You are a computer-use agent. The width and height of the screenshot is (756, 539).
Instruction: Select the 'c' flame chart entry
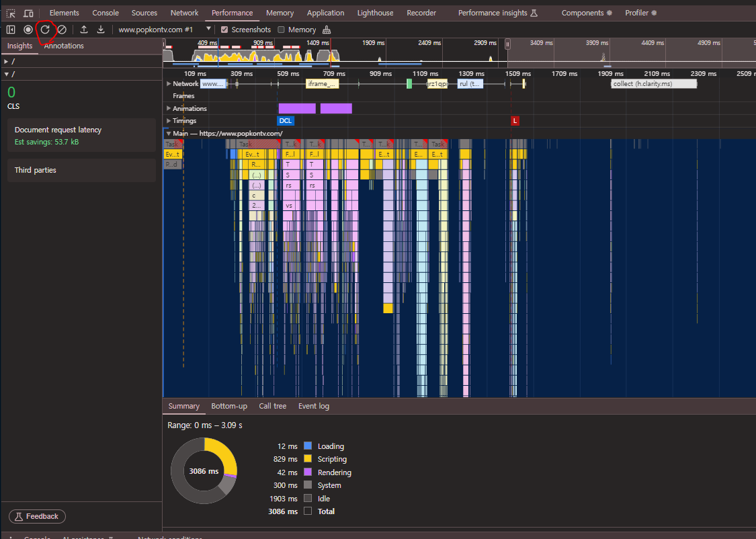pyautogui.click(x=257, y=196)
